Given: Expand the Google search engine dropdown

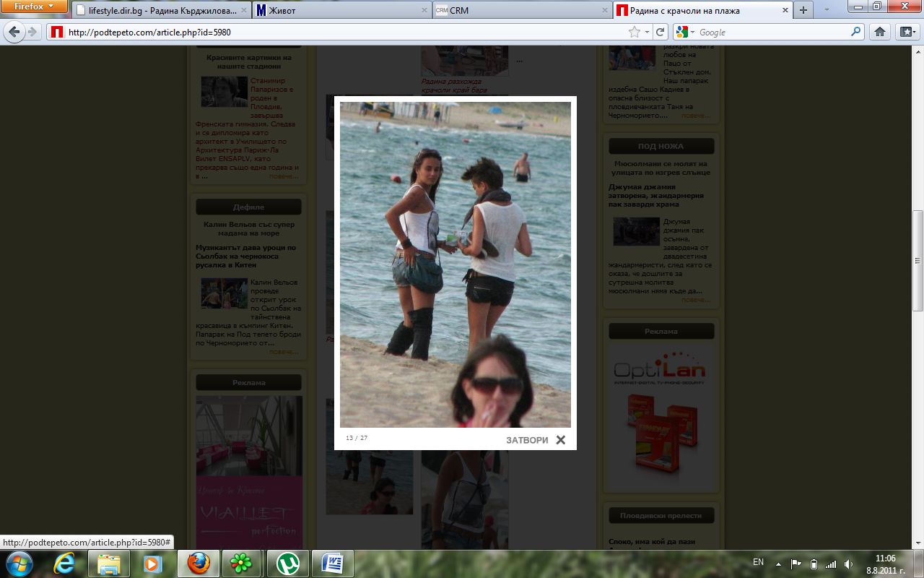Looking at the screenshot, I should coord(684,32).
